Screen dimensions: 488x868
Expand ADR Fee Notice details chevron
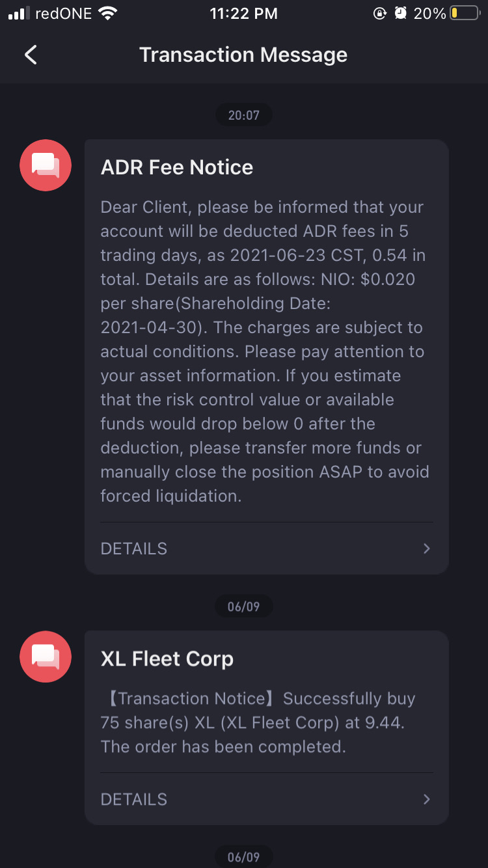pos(426,549)
